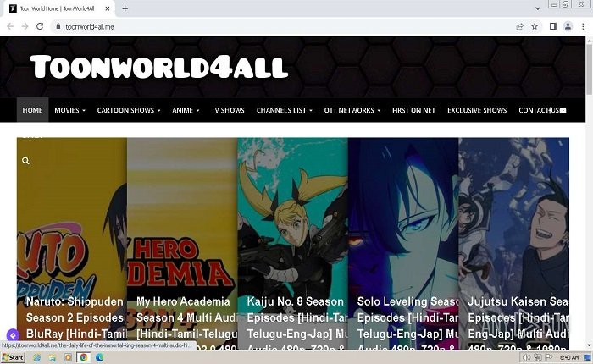The width and height of the screenshot is (593, 364).
Task: Open File Explorer folder on taskbar
Action: 53,357
